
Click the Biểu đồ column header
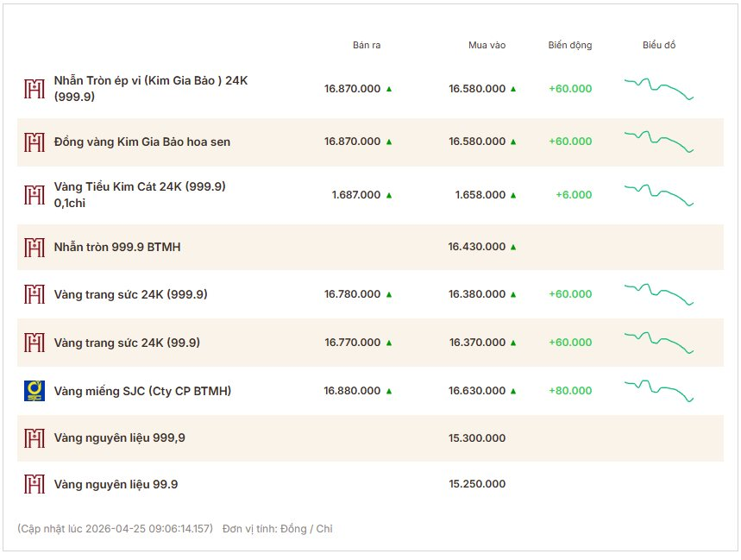[x=659, y=45]
